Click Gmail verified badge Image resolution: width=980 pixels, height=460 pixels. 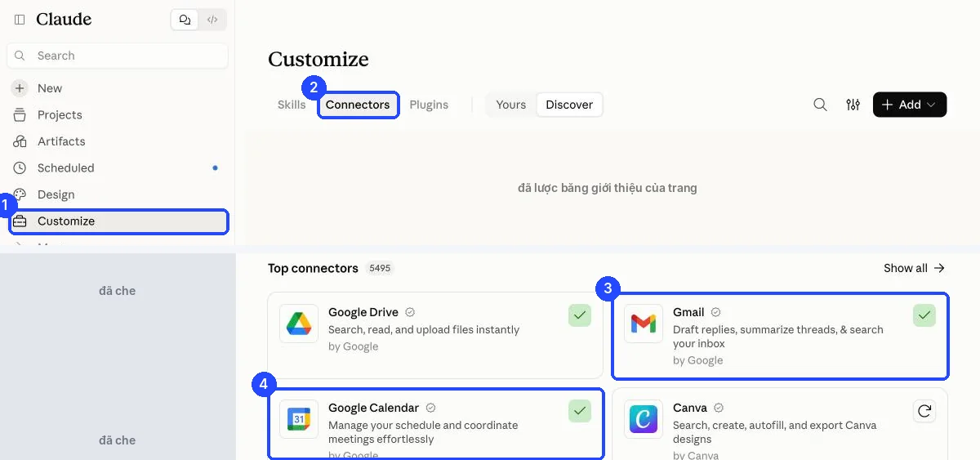click(715, 312)
